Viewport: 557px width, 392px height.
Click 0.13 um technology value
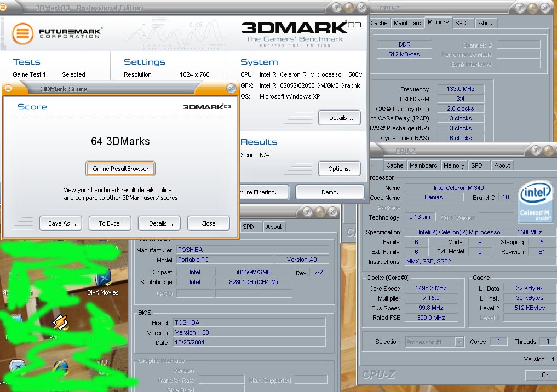(420, 217)
